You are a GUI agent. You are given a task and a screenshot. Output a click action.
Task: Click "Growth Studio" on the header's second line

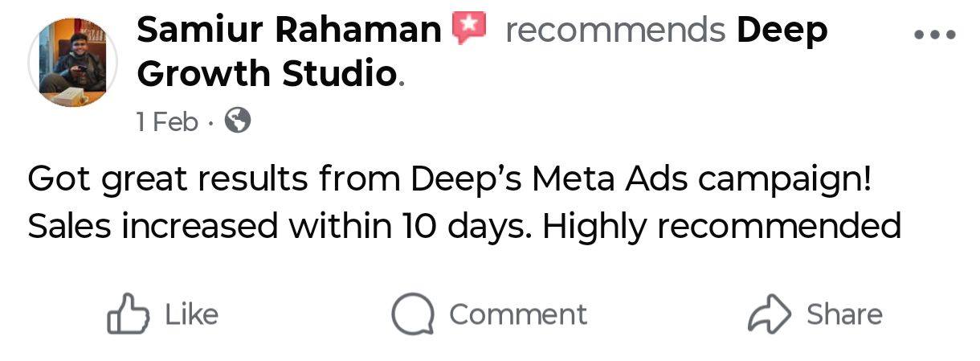(x=268, y=73)
